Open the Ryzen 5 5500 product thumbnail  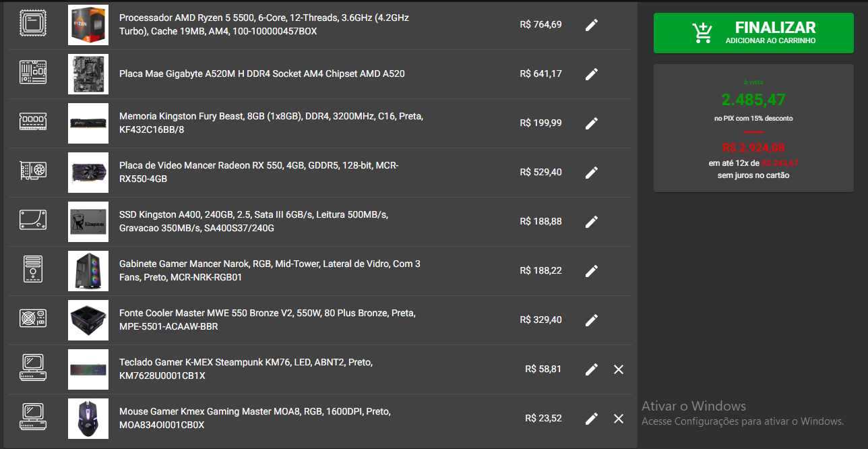(88, 25)
